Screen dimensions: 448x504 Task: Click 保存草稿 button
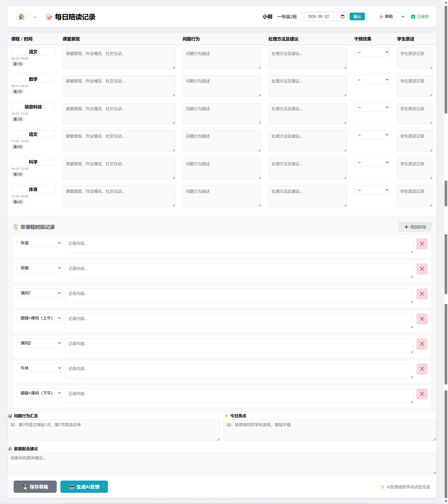tap(35, 486)
